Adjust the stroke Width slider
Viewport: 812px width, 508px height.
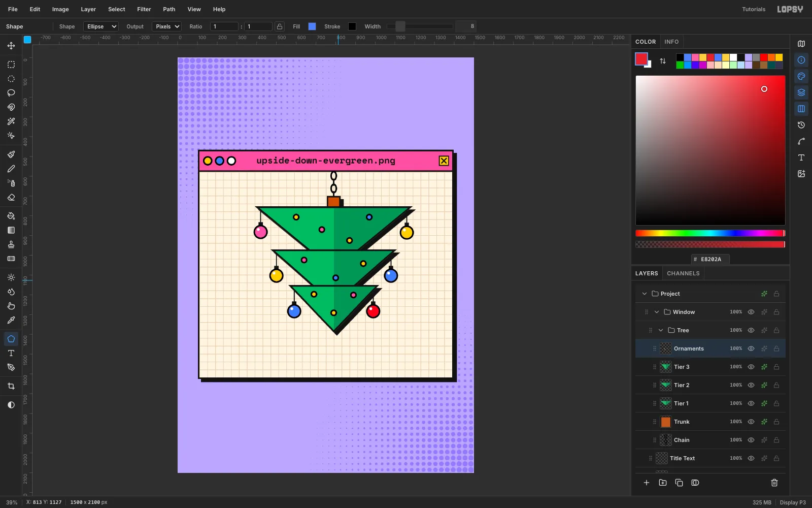(x=420, y=26)
